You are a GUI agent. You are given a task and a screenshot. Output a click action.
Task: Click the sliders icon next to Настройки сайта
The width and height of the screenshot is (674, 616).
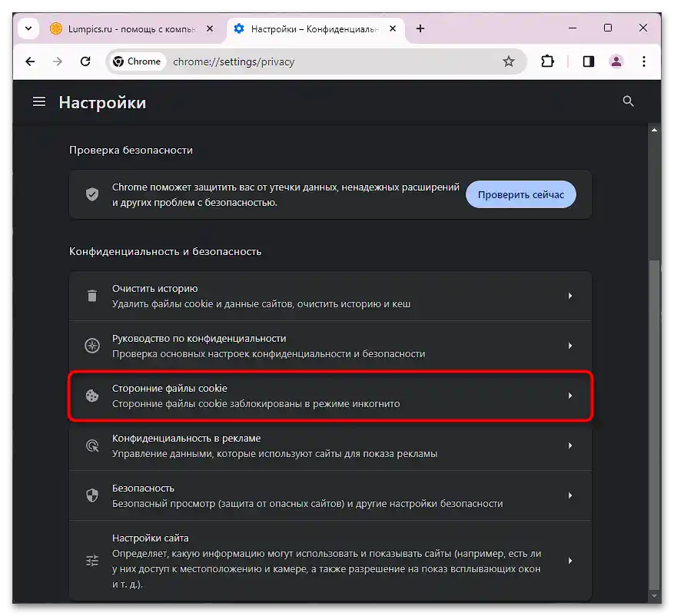(x=92, y=561)
